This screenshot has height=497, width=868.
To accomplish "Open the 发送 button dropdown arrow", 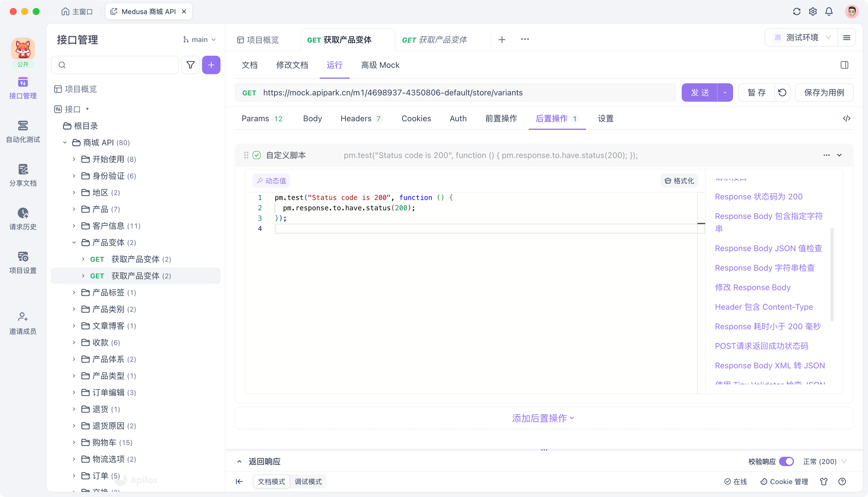I will [725, 93].
